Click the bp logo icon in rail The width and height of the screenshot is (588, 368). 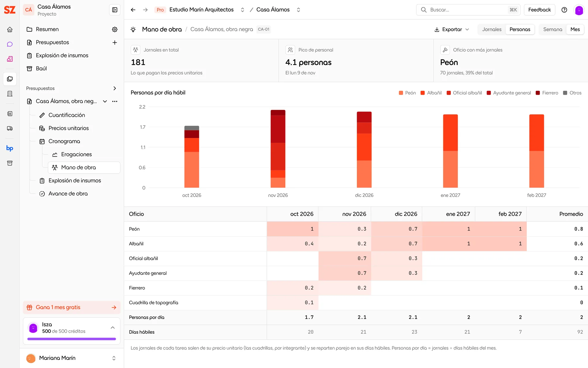(x=10, y=148)
